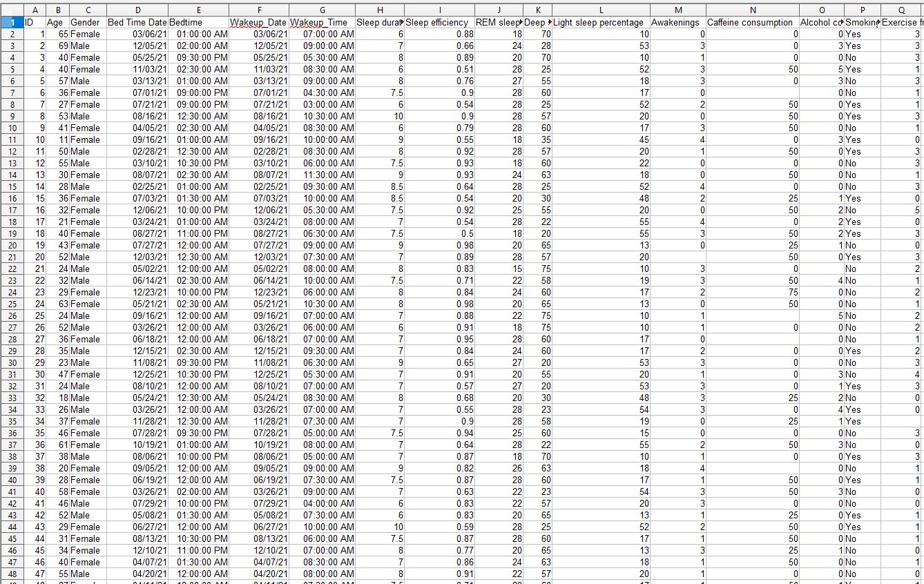The image size is (924, 584).
Task: Select the Wakeup_Date header cell
Action: click(258, 22)
